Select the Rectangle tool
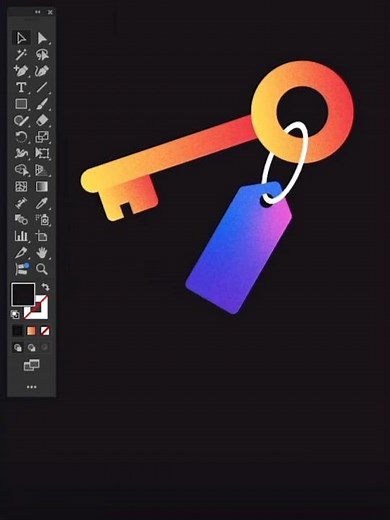390x520 pixels. [x=21, y=104]
